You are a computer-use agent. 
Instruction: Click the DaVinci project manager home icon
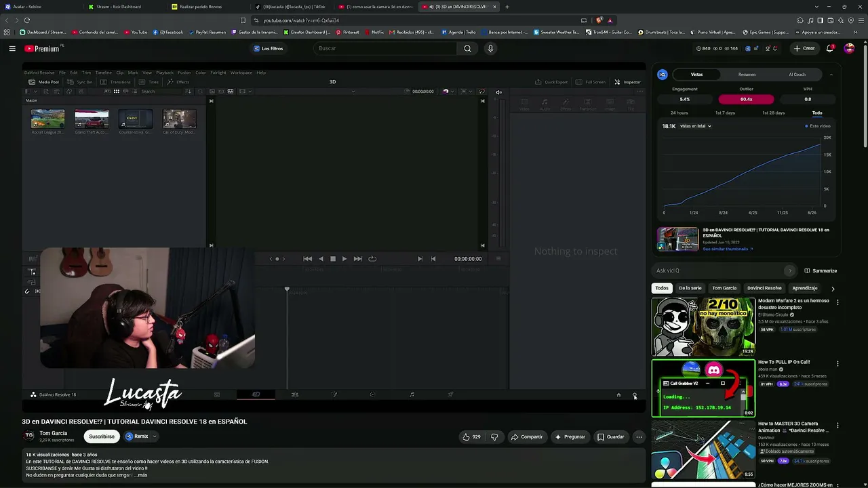(618, 395)
